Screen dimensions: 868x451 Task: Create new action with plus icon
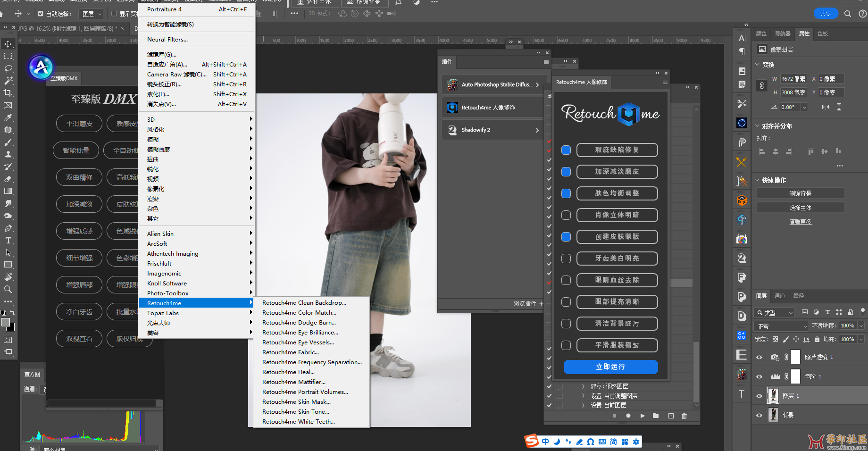(x=671, y=416)
